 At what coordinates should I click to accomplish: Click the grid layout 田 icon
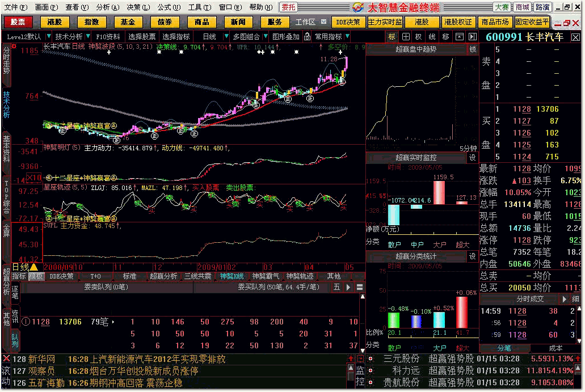(x=406, y=36)
